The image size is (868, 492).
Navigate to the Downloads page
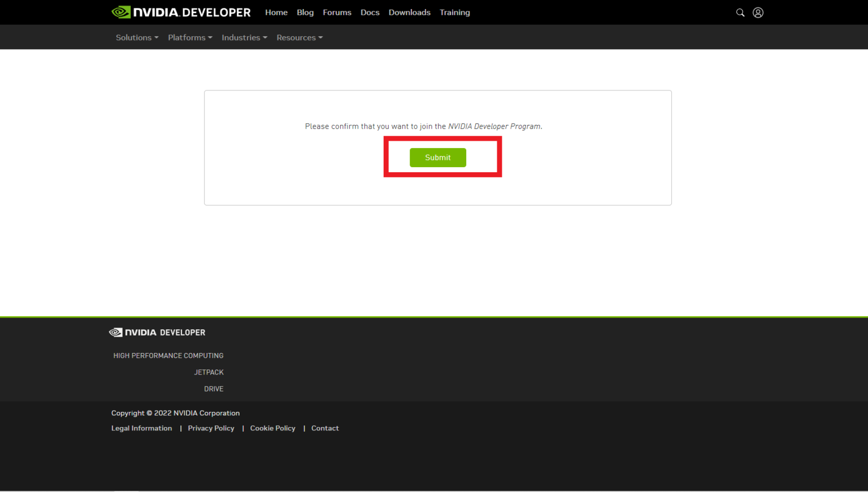[409, 12]
